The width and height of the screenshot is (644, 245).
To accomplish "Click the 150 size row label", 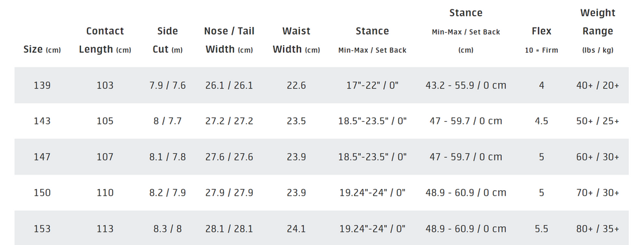I will click(x=42, y=192).
